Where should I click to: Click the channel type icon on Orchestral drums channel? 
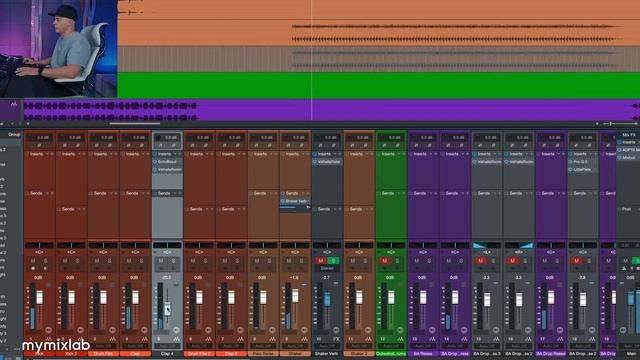pyautogui.click(x=400, y=339)
